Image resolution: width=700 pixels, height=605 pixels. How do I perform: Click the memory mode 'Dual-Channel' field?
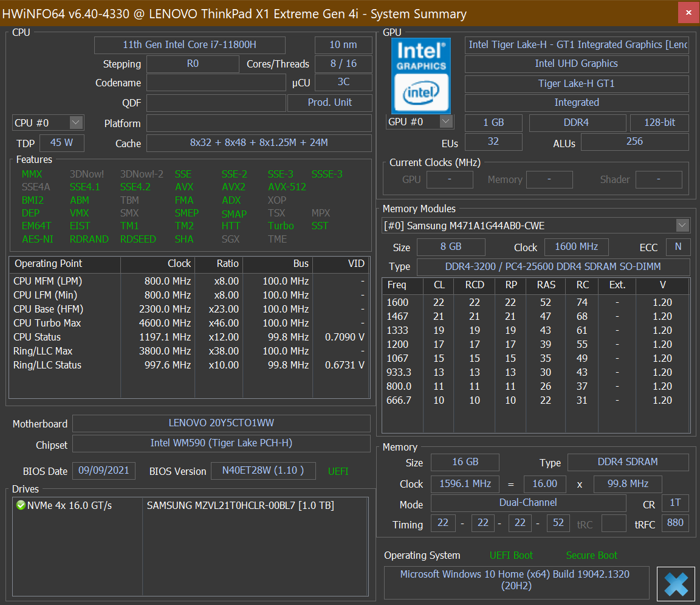529,503
